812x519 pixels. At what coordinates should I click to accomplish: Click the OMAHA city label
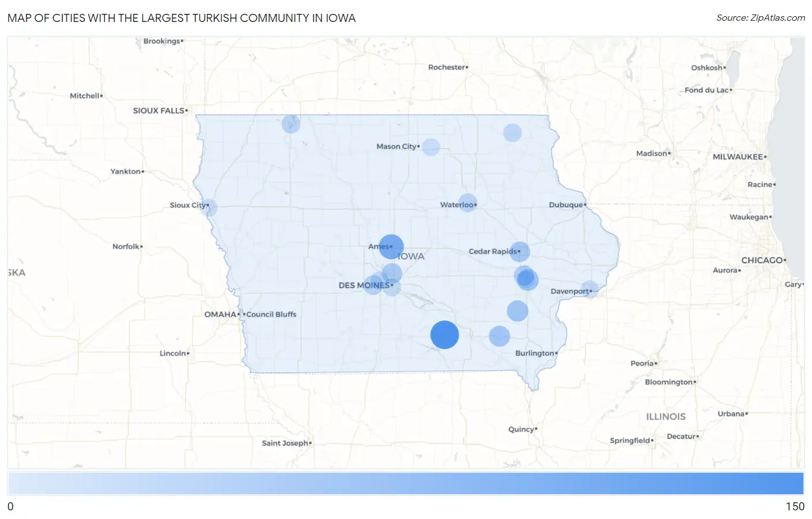(x=220, y=314)
